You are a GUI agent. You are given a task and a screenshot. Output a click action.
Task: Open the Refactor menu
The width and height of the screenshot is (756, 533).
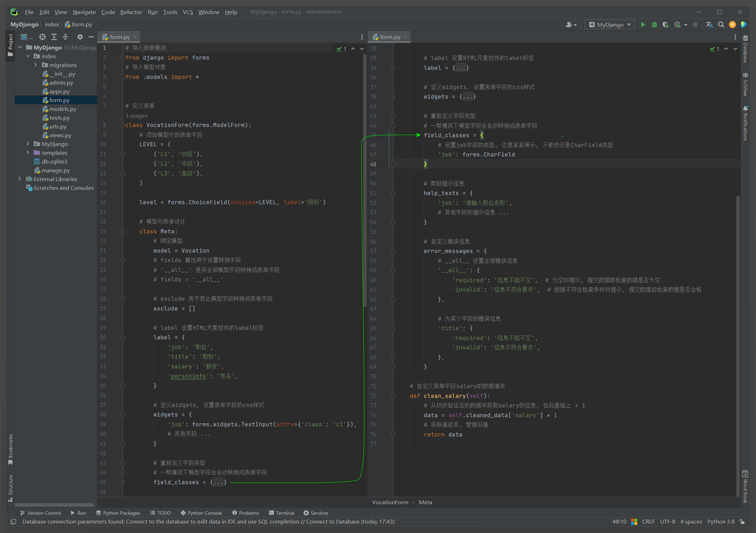click(x=131, y=12)
